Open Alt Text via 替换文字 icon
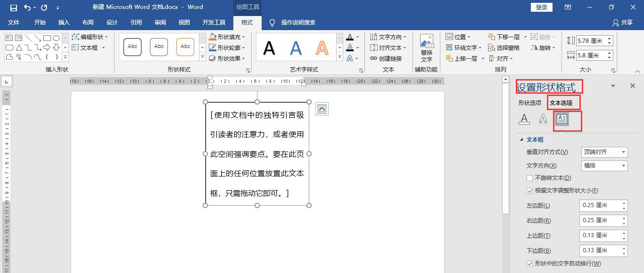Image resolution: width=644 pixels, height=273 pixels. pos(427,47)
